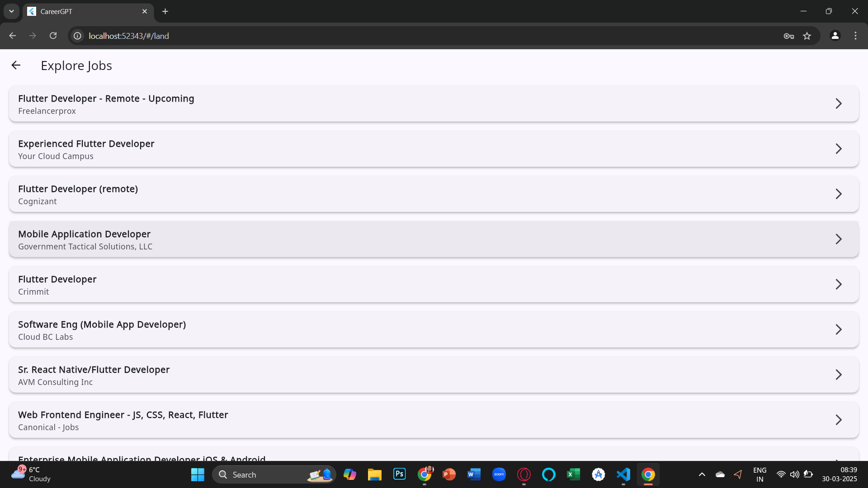This screenshot has width=868, height=488.
Task: Click the back arrow beside Explore Jobs
Action: point(16,66)
